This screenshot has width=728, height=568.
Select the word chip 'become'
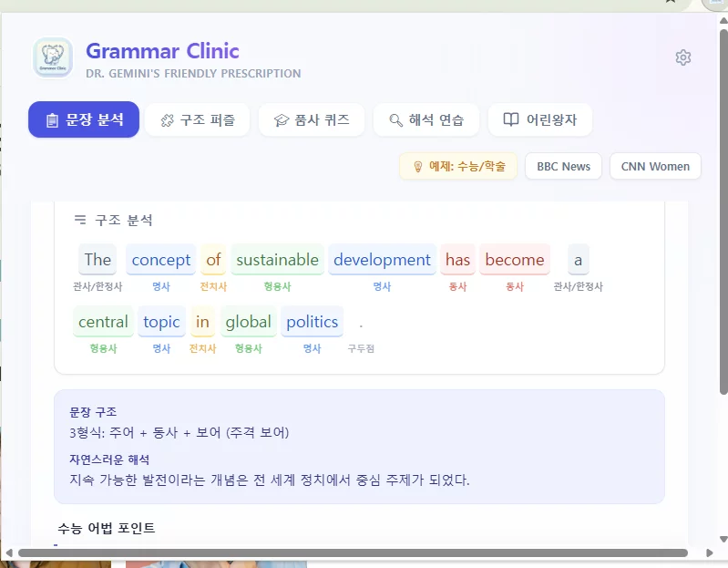515,260
